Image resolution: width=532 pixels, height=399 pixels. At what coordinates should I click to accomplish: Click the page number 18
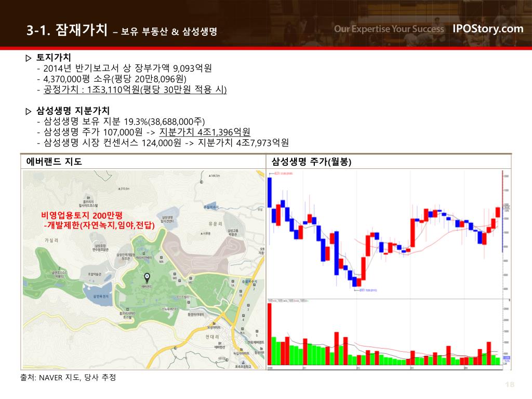510,384
